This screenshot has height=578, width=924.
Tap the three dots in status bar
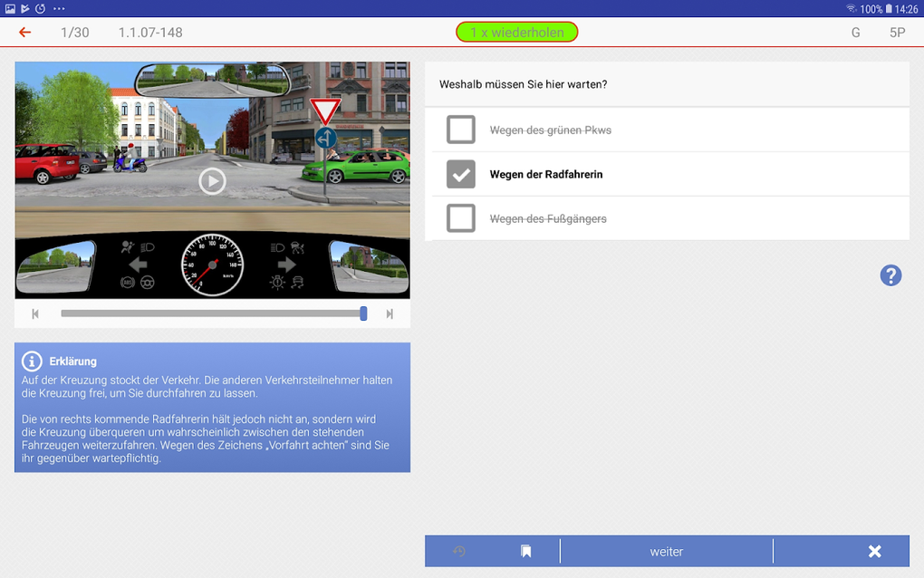59,9
